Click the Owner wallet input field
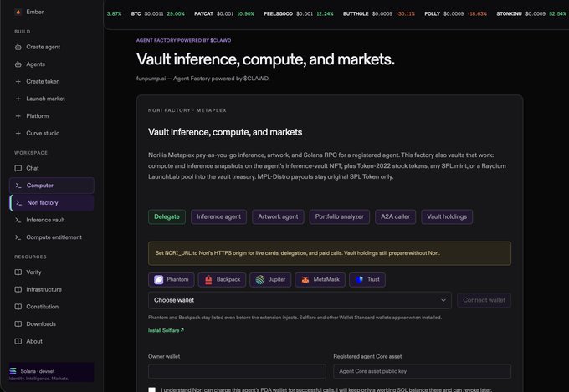 [x=237, y=371]
